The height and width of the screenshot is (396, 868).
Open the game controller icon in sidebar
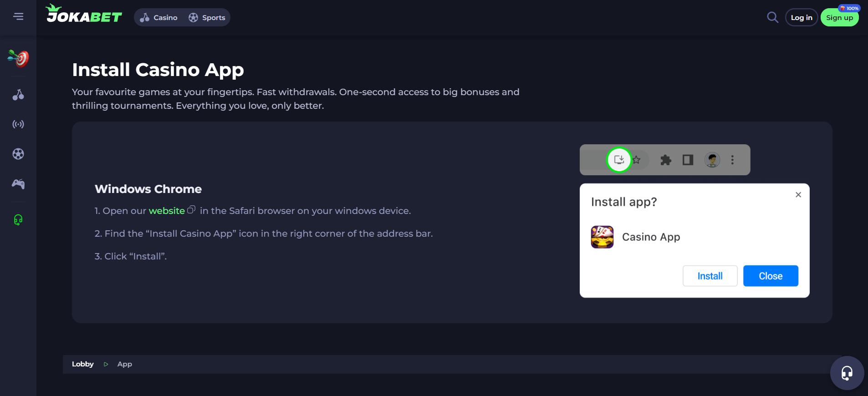pyautogui.click(x=18, y=184)
